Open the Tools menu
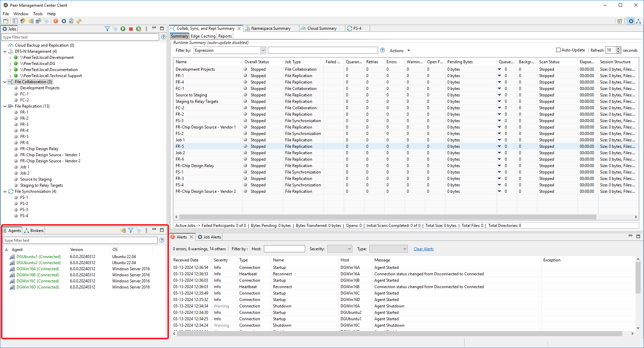644x348 pixels. pos(38,14)
